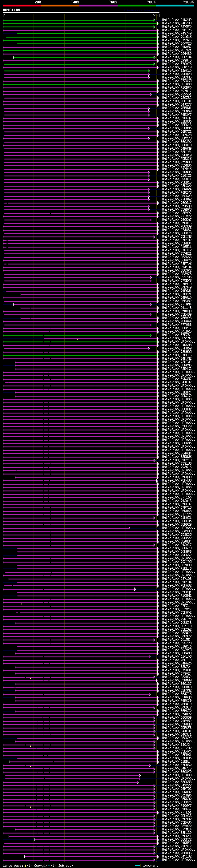This screenshot has height=868, width=197.
Task: Select the UniRef100_P53978 label
Action: coord(177,274)
